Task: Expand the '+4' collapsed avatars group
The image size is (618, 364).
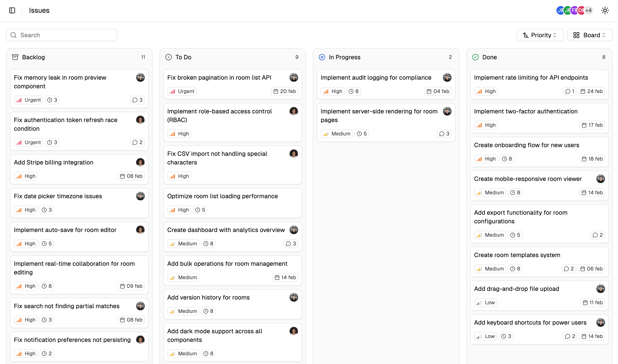Action: (x=588, y=11)
